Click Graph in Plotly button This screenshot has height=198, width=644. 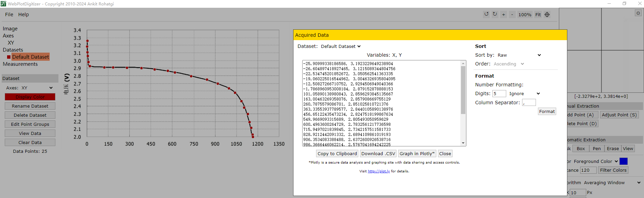pyautogui.click(x=417, y=153)
